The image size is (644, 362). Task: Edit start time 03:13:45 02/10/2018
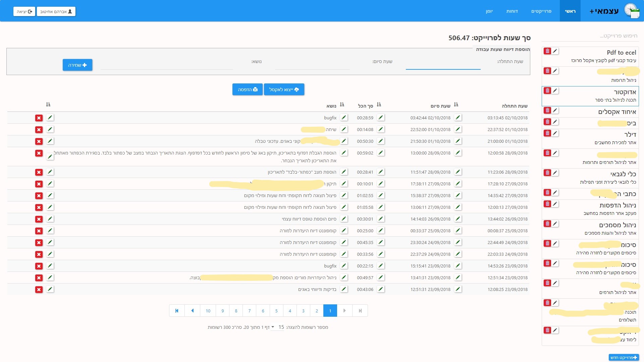click(458, 118)
